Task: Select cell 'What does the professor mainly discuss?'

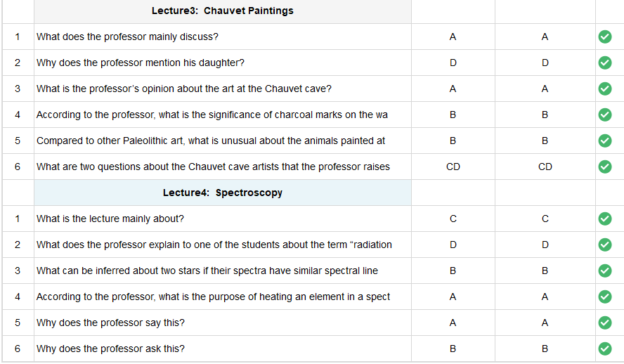Action: [223, 37]
